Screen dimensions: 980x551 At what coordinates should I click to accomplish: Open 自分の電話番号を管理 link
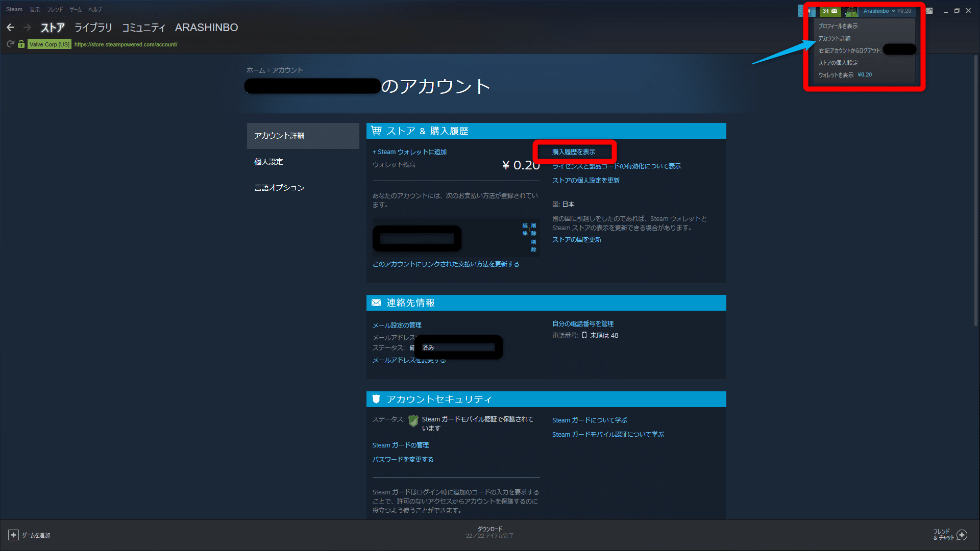(583, 324)
